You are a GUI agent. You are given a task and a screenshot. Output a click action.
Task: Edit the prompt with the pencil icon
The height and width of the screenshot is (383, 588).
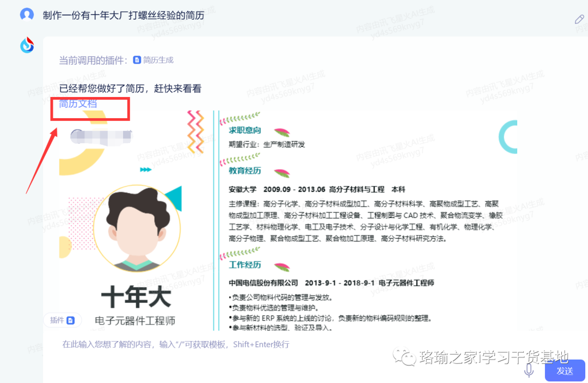point(579,19)
